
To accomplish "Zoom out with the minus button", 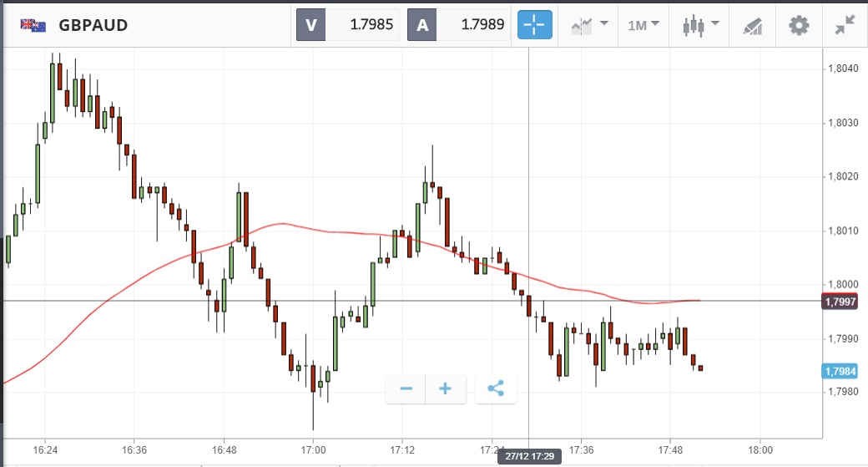I will click(406, 388).
